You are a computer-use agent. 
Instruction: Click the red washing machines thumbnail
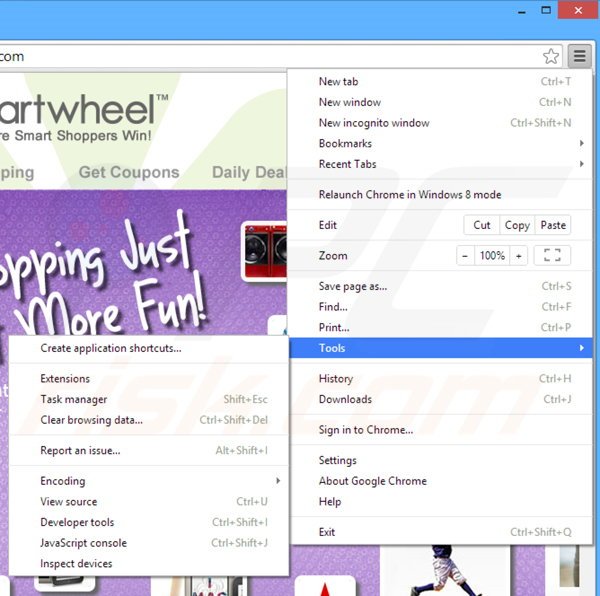tap(264, 251)
